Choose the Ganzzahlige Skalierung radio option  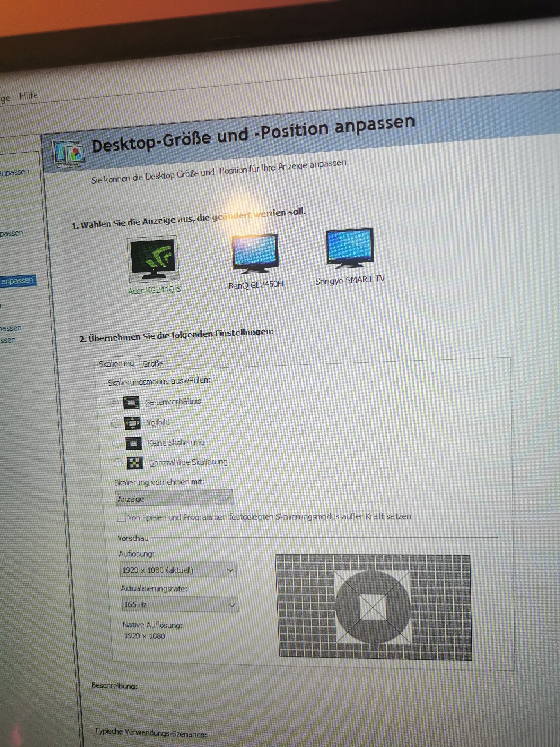pos(118,463)
